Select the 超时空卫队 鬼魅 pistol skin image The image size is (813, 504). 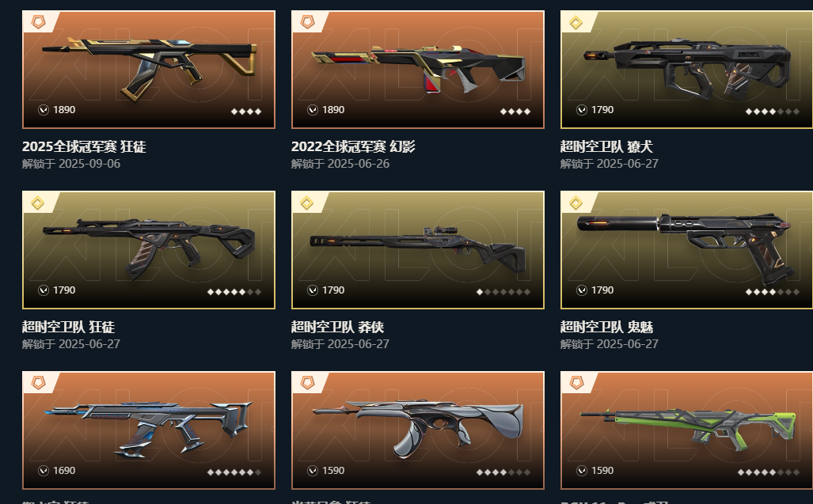tap(686, 250)
